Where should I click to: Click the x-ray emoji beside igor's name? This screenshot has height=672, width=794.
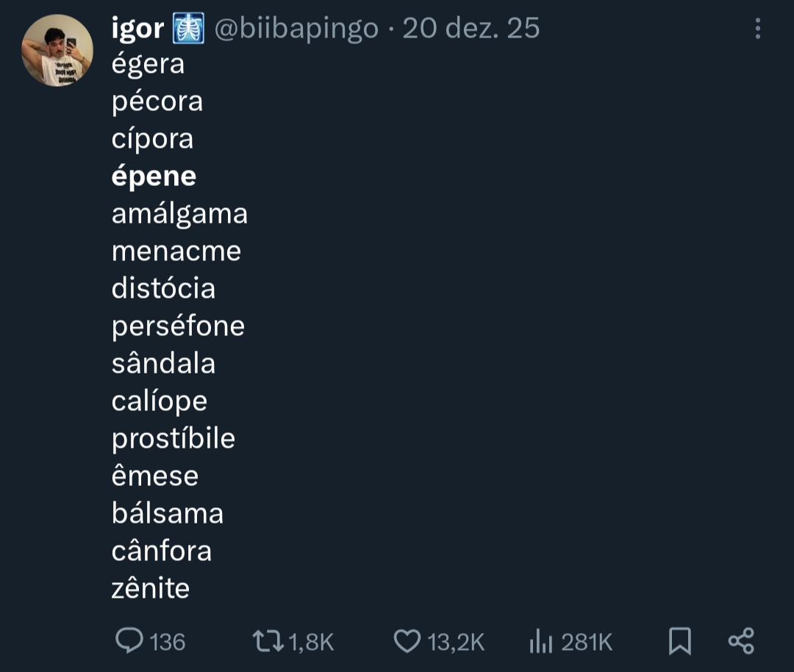click(188, 29)
